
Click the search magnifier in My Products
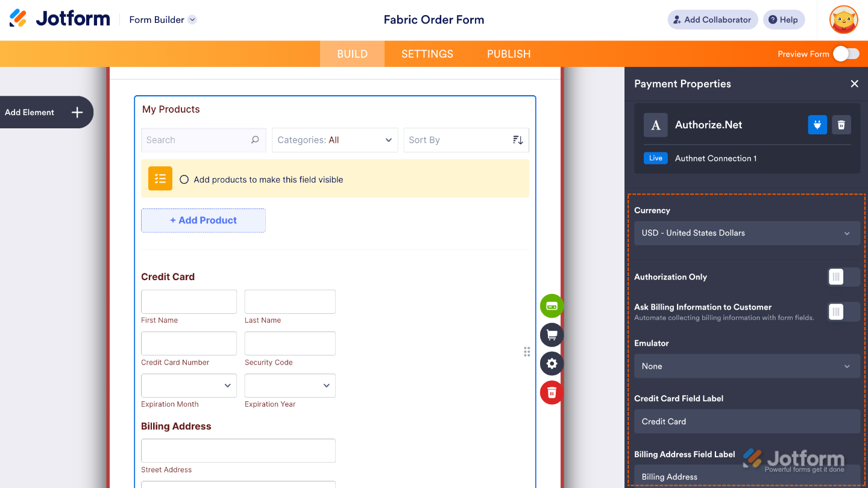(x=255, y=139)
